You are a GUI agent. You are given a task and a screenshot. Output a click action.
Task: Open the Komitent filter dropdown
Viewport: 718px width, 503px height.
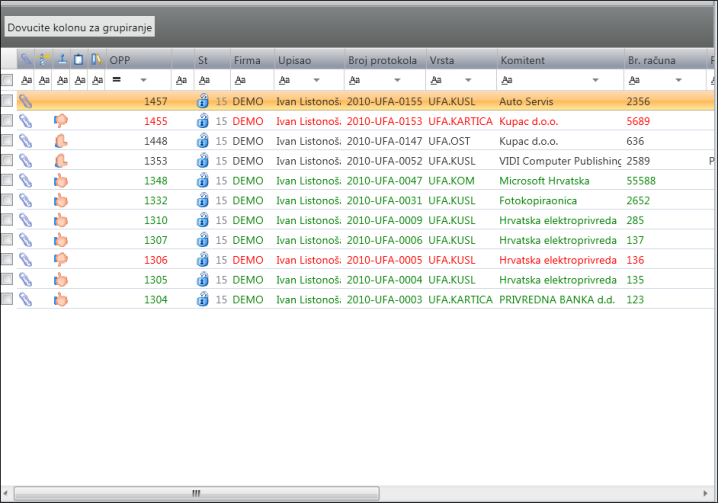(595, 80)
